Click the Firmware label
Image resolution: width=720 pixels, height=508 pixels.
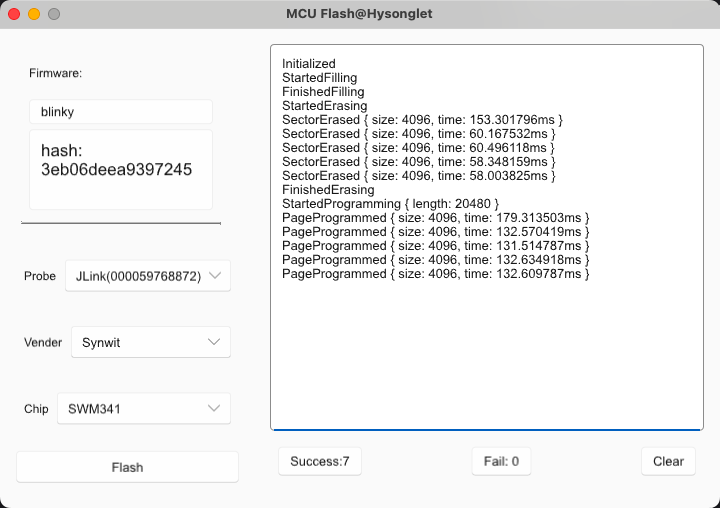click(55, 73)
